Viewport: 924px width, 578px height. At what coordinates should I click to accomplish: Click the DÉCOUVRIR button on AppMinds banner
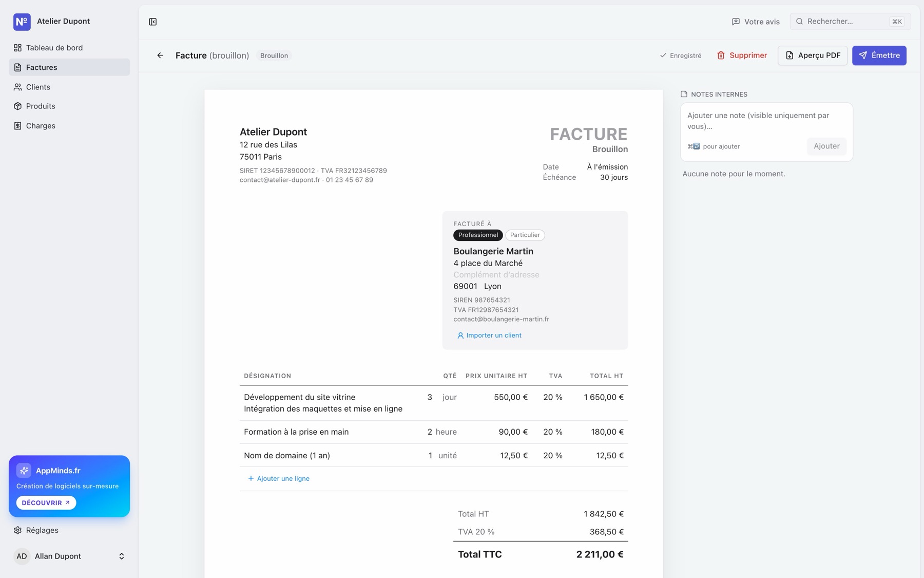pos(46,503)
